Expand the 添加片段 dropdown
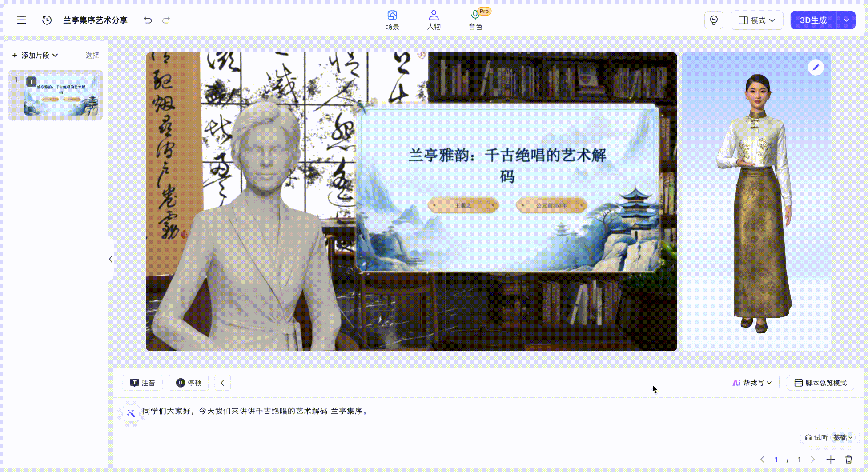Screen dimensions: 868x472 click(36, 55)
